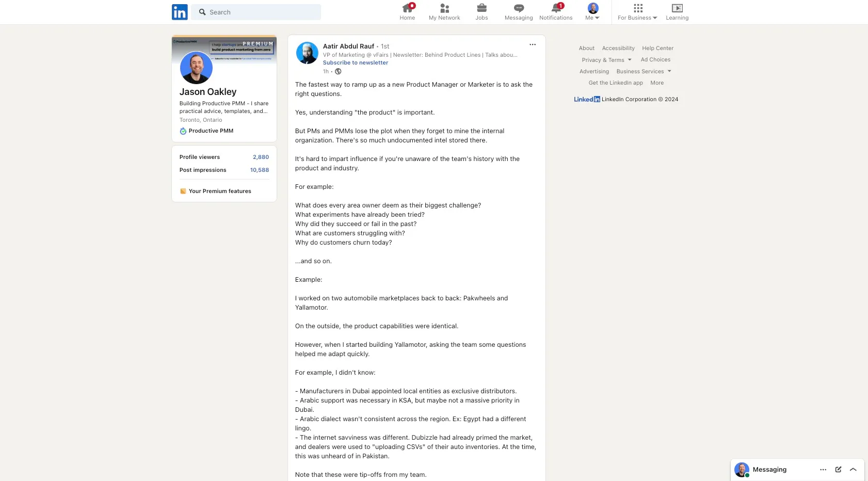Expand the Messaging panel chevron
Viewport: 868px width, 481px height.
click(853, 470)
